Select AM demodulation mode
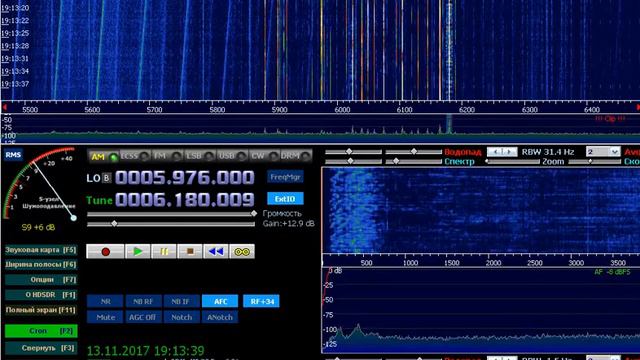Image resolution: width=640 pixels, height=360 pixels. pyautogui.click(x=103, y=156)
